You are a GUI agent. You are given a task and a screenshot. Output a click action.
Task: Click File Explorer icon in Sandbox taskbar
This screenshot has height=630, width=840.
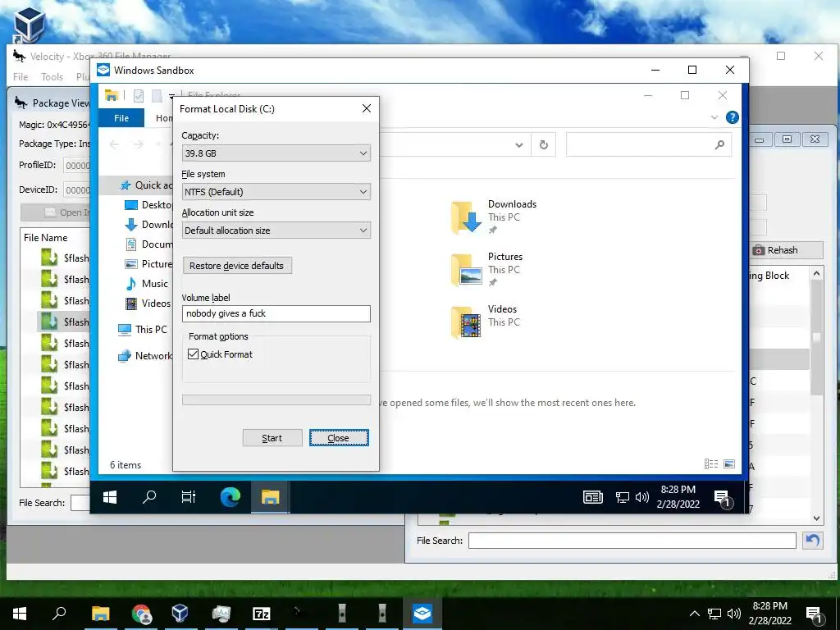pos(270,497)
